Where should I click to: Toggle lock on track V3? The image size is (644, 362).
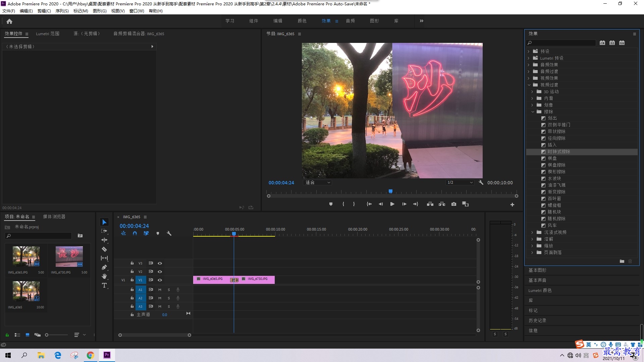click(132, 263)
